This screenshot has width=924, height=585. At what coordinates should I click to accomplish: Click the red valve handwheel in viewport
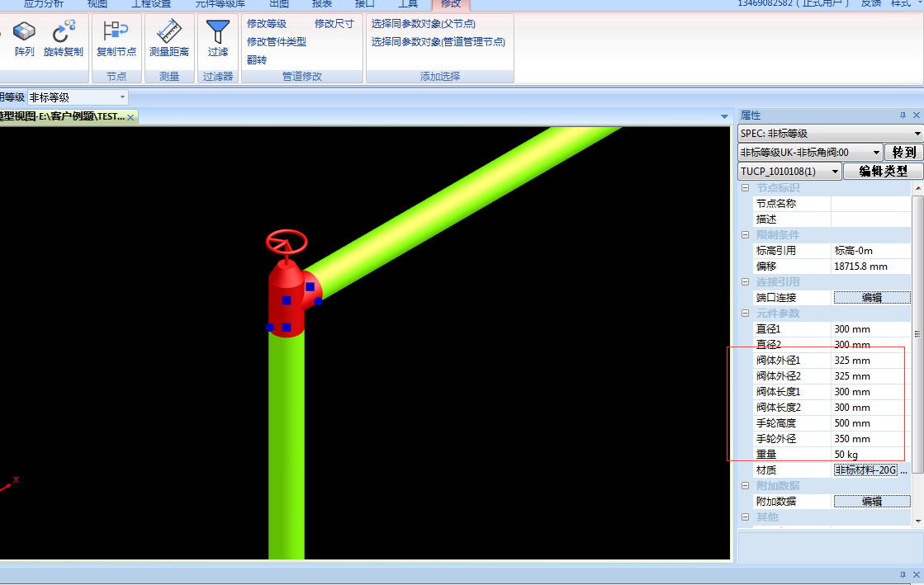[x=287, y=242]
